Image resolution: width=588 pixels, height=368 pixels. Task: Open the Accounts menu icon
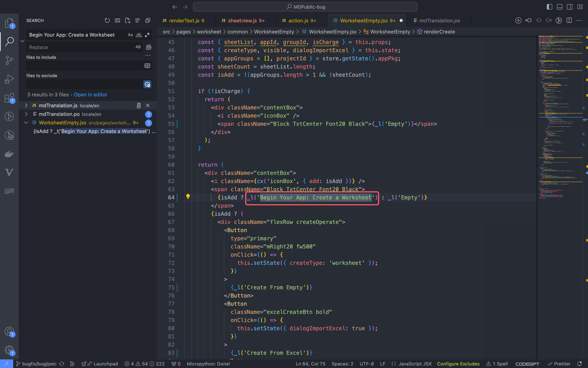pos(9,331)
